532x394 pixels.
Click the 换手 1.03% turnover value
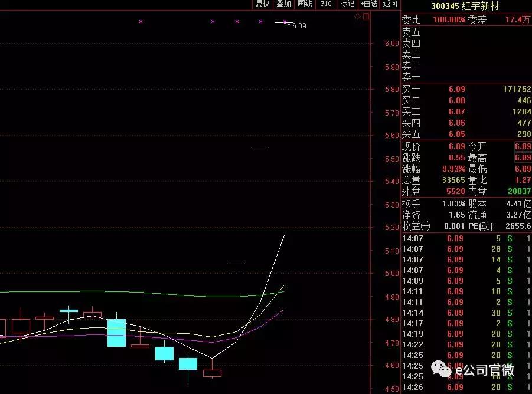point(454,203)
